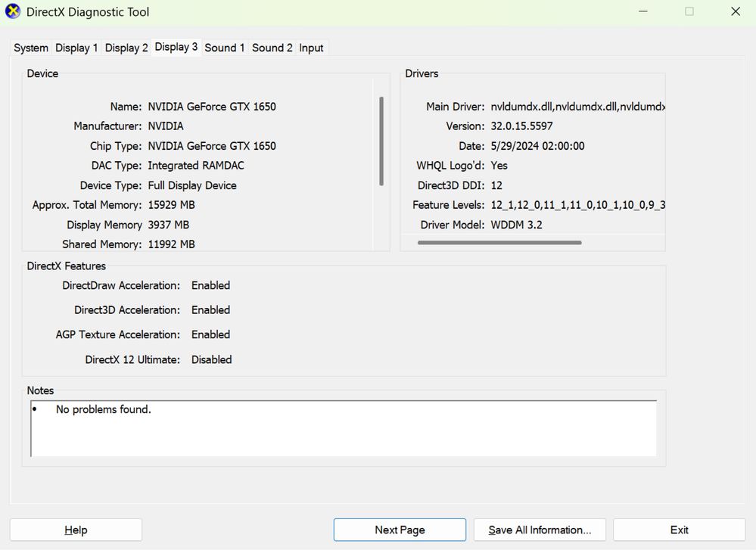Click the Direct3D Acceleration Enabled value
The image size is (756, 550).
point(210,310)
